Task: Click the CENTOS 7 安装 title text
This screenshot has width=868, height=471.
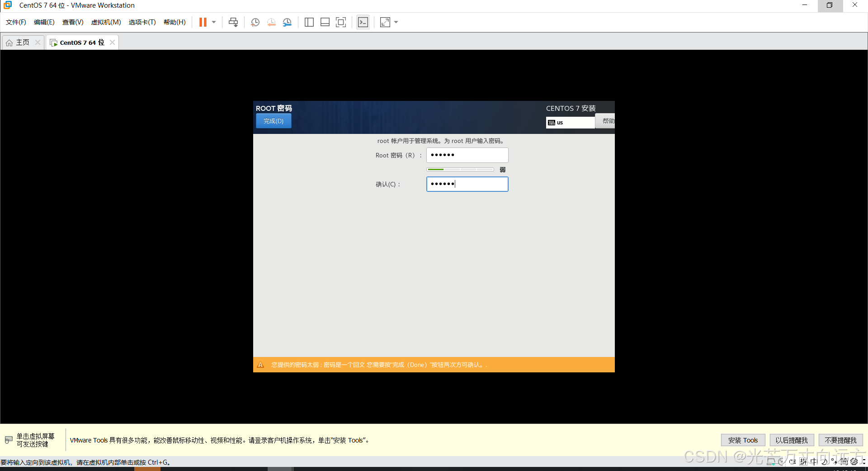Action: (x=571, y=108)
